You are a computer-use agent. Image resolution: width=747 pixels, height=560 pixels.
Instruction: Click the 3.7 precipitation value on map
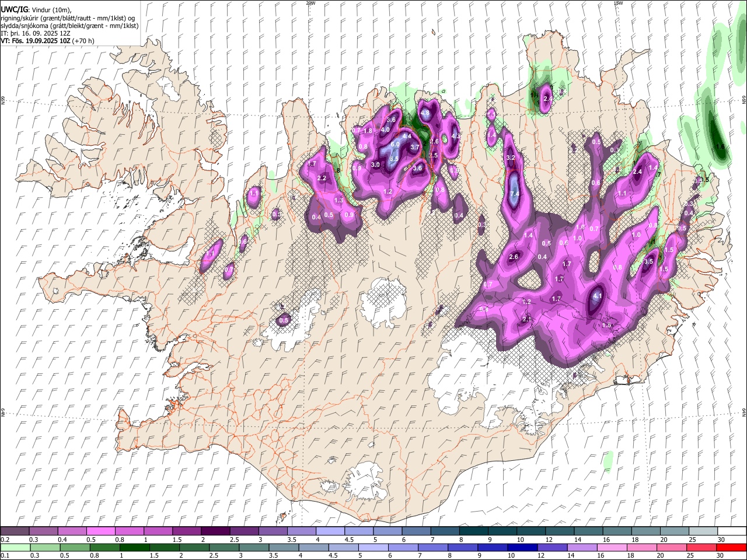pyautogui.click(x=415, y=148)
